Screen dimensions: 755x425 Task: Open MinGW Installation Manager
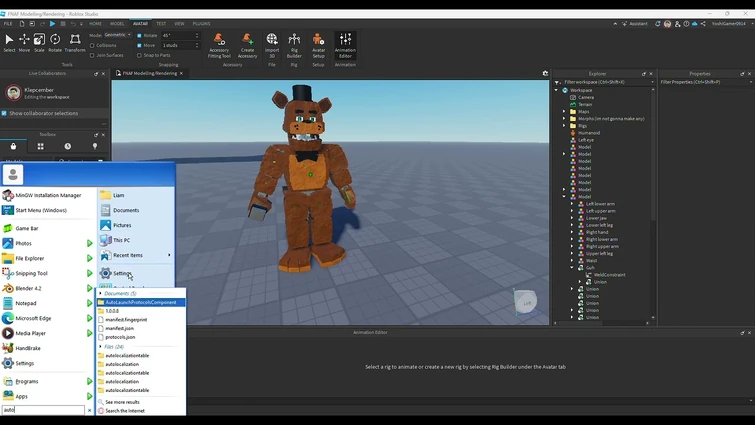(47, 195)
